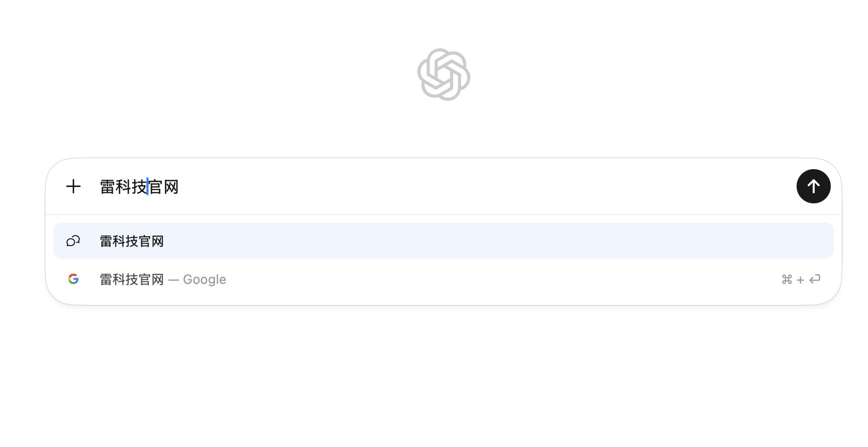Click the Return key symbol hint
Screen dimensions: 868x447
tap(815, 279)
